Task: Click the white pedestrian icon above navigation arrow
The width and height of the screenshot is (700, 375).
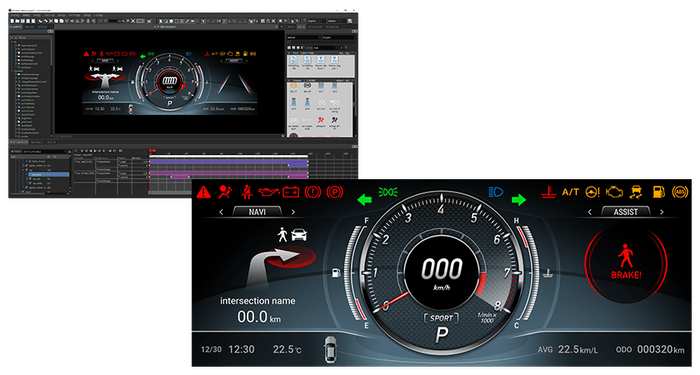Action: [282, 234]
